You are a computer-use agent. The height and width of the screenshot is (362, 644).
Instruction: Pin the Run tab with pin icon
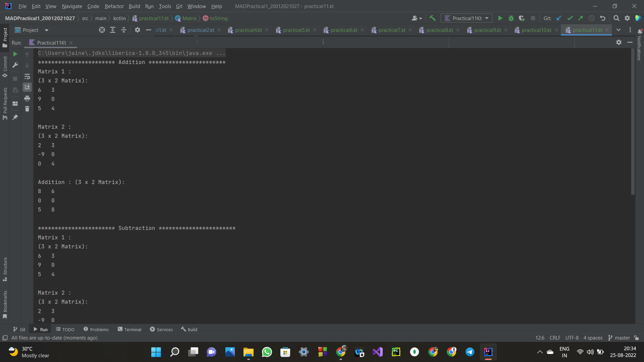click(x=15, y=117)
